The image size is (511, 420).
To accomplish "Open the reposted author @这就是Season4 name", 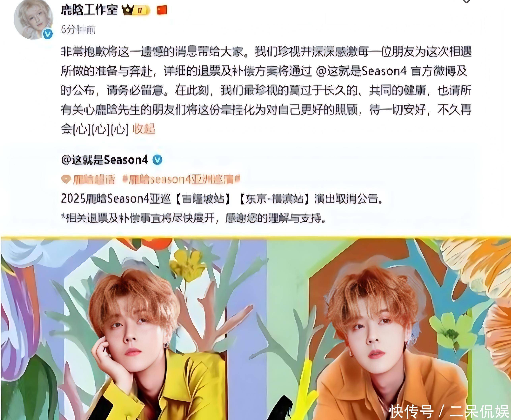I will coord(105,160).
